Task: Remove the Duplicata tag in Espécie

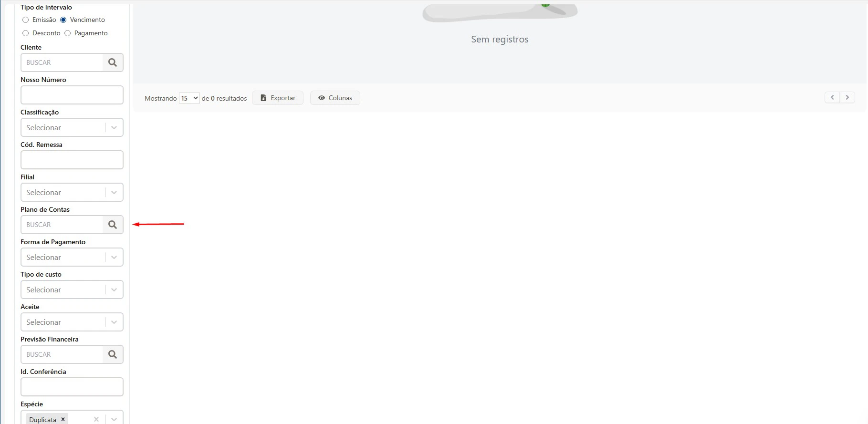Action: 63,419
